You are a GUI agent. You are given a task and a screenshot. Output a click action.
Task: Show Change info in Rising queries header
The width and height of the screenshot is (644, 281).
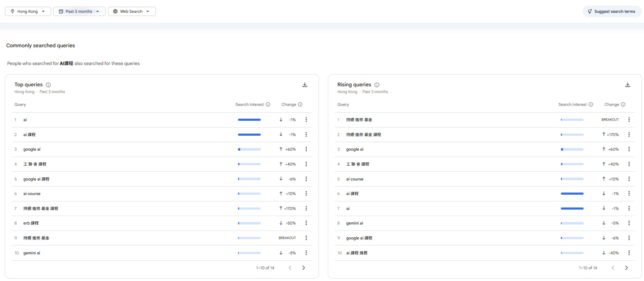[623, 104]
